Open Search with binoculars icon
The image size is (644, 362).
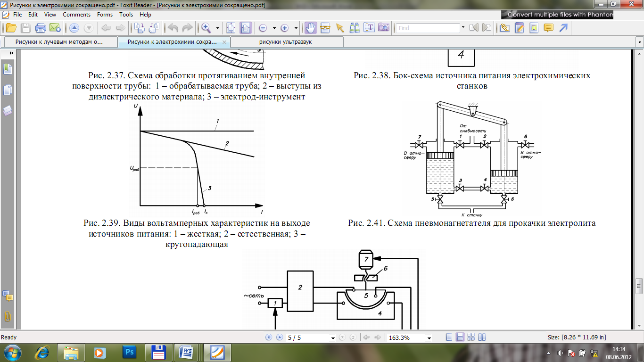coord(355,28)
